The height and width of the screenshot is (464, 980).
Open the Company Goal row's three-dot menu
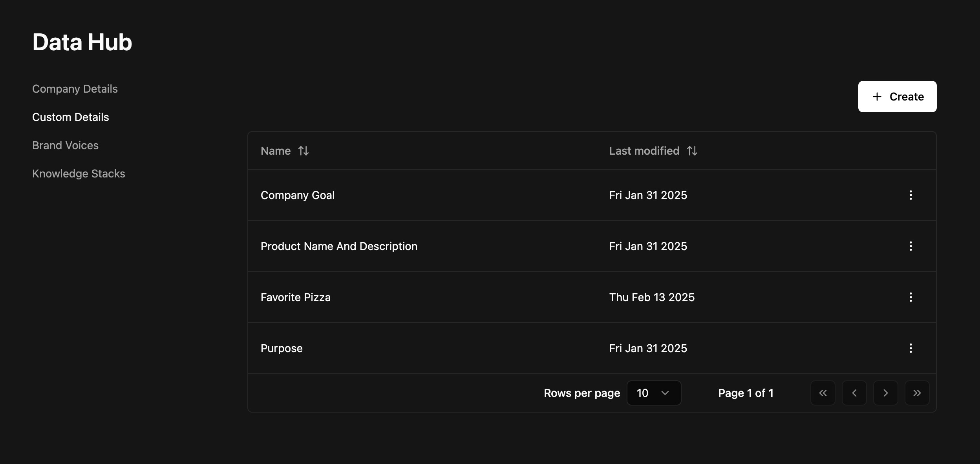(x=911, y=195)
